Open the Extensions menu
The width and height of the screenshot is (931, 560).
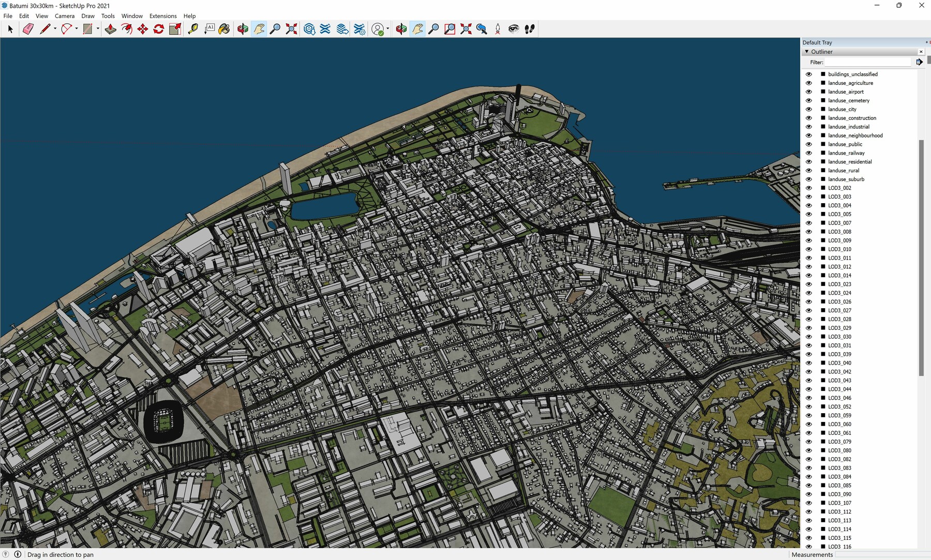[x=162, y=16]
